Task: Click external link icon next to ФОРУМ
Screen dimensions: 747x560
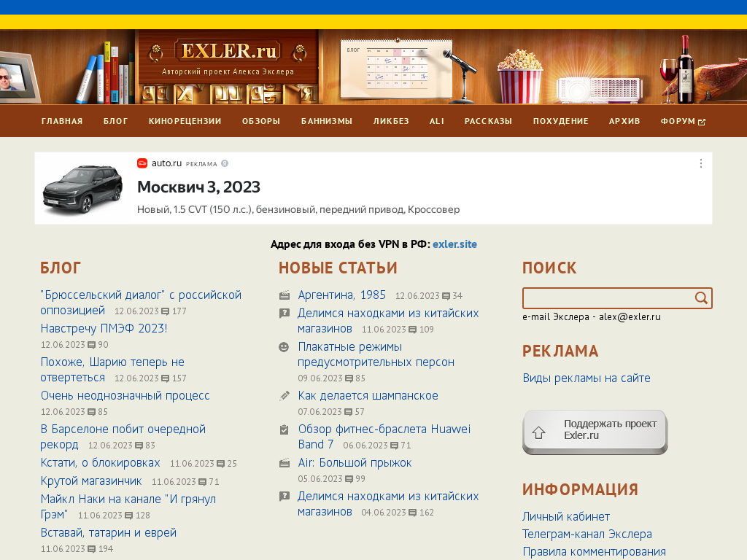Action: (x=701, y=122)
